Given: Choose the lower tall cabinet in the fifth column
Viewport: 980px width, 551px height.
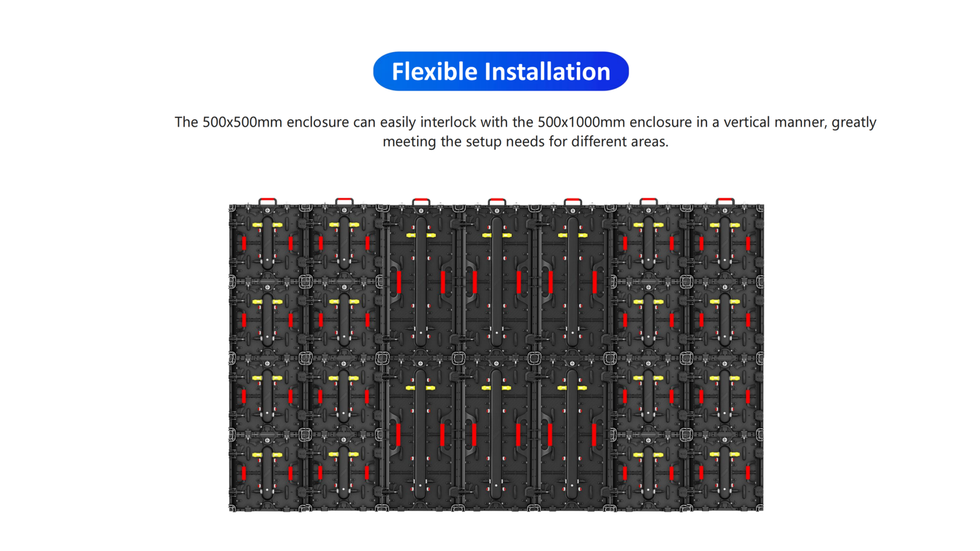Looking at the screenshot, I should 573,433.
